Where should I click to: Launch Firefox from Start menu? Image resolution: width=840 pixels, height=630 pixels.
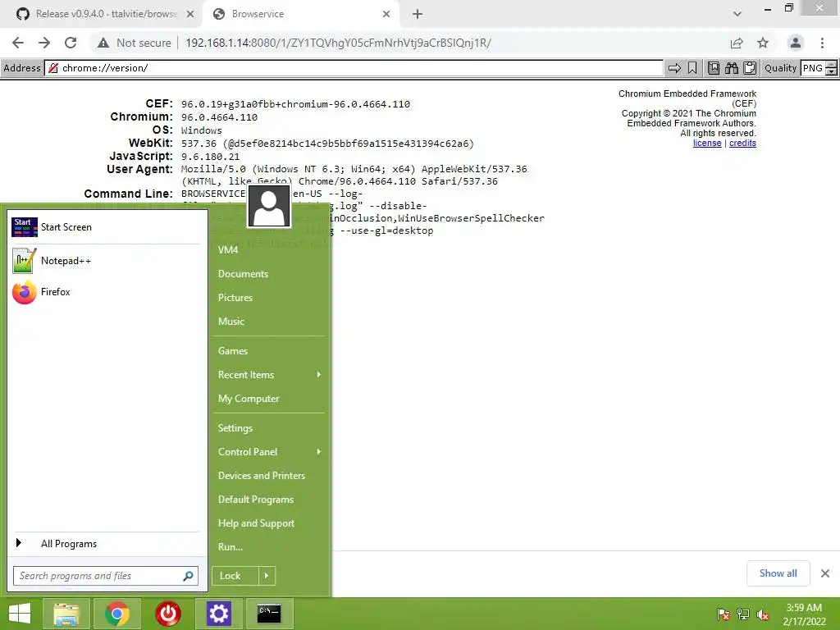click(x=107, y=292)
